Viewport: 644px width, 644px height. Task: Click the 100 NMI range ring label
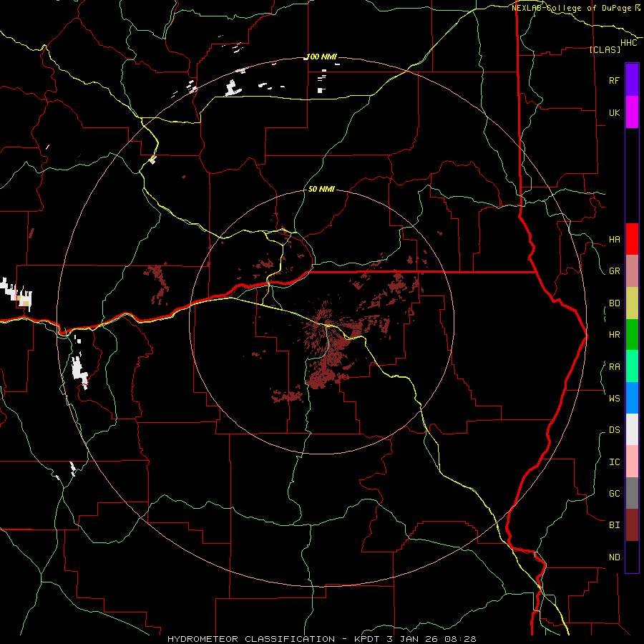pos(321,57)
